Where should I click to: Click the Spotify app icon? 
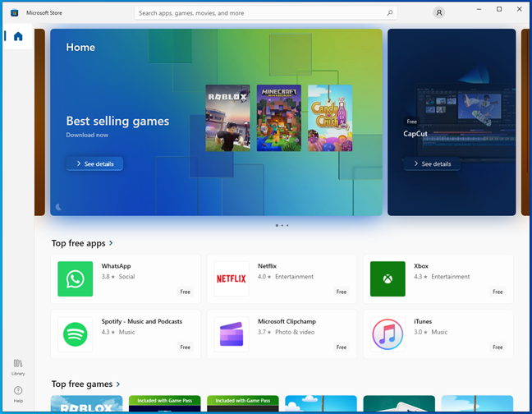(x=75, y=334)
